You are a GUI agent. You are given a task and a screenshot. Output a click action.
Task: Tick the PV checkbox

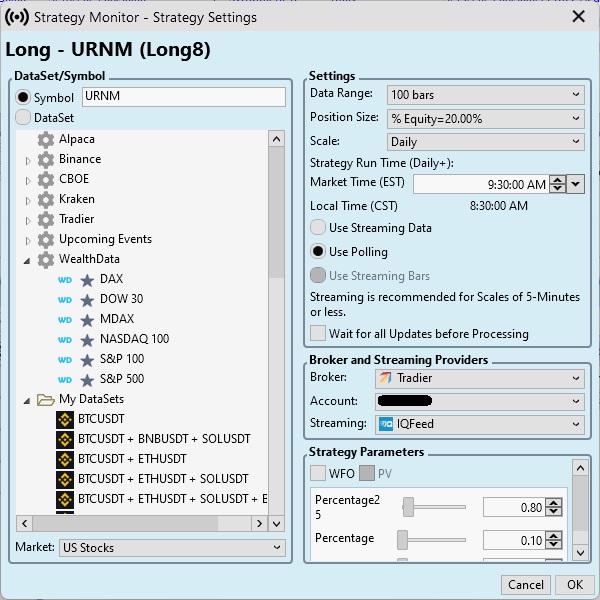click(x=367, y=473)
